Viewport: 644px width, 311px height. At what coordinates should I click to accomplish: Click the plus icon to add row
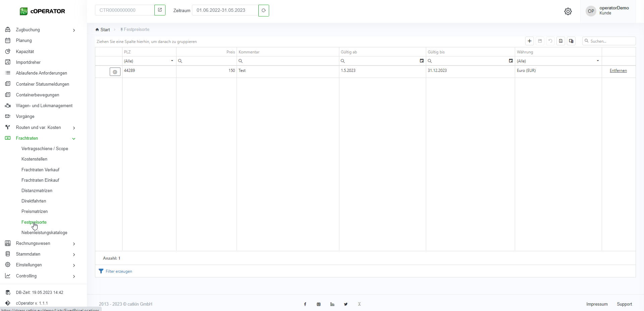click(530, 41)
